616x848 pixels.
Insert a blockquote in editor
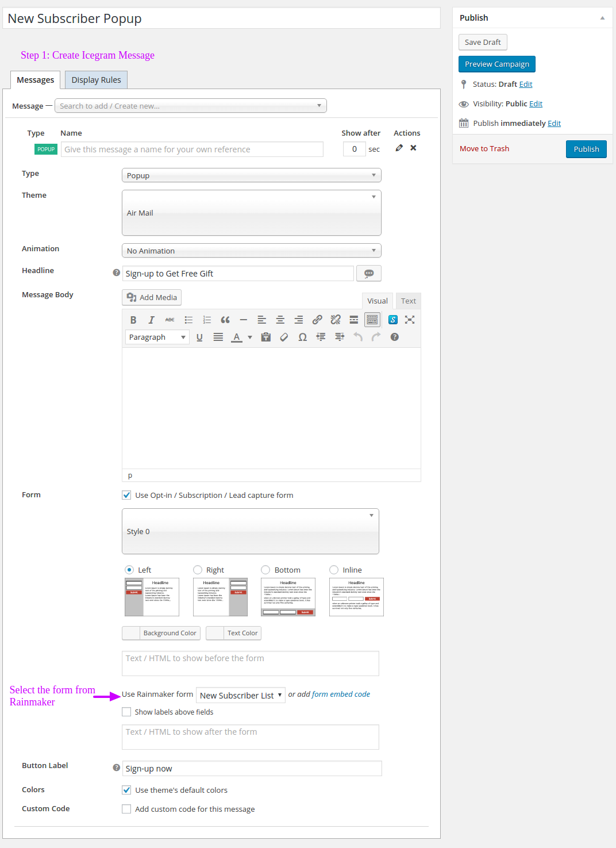pos(225,320)
